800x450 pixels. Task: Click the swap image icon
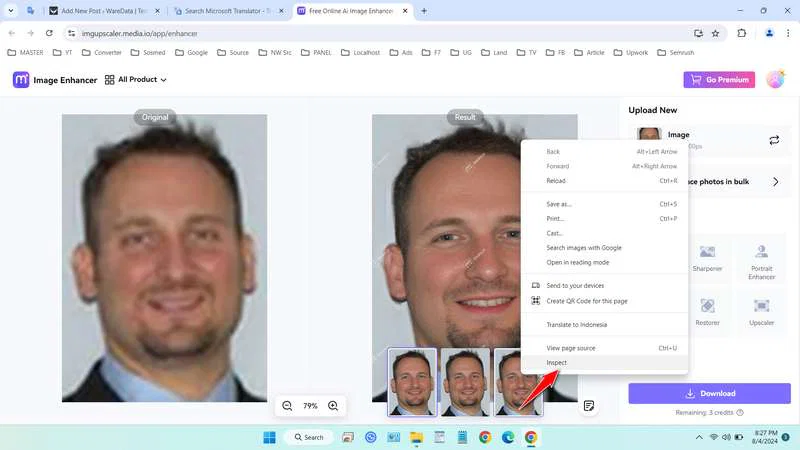(x=774, y=140)
